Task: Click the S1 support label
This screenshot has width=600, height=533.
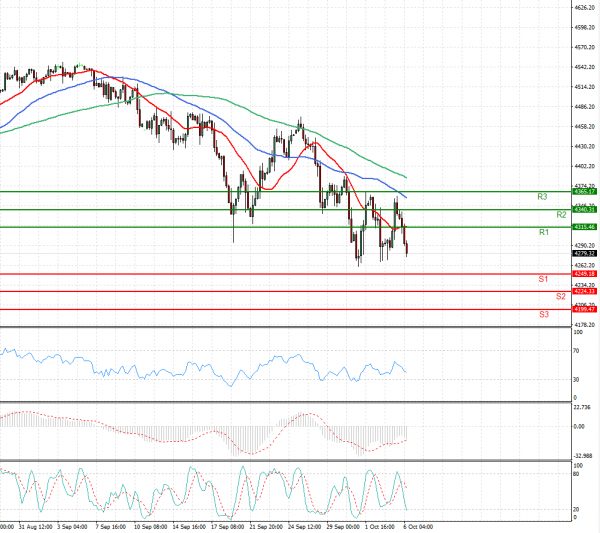Action: coord(543,279)
